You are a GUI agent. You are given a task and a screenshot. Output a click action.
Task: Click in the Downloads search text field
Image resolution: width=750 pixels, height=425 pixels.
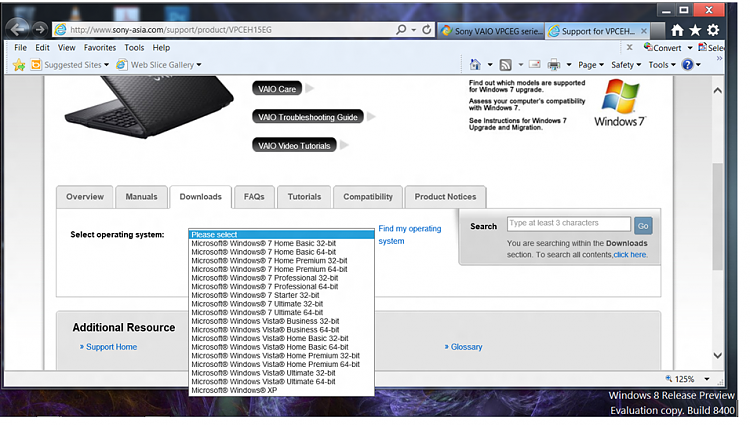(x=569, y=223)
